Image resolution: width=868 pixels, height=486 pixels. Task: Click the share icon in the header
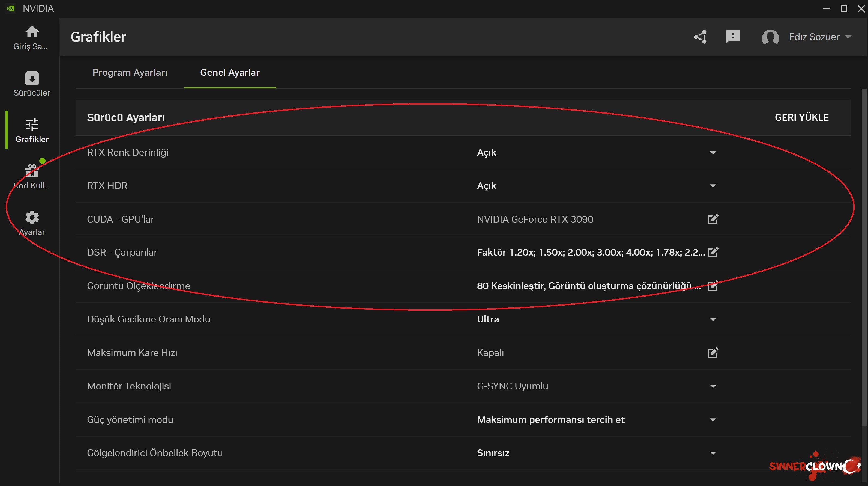point(701,37)
